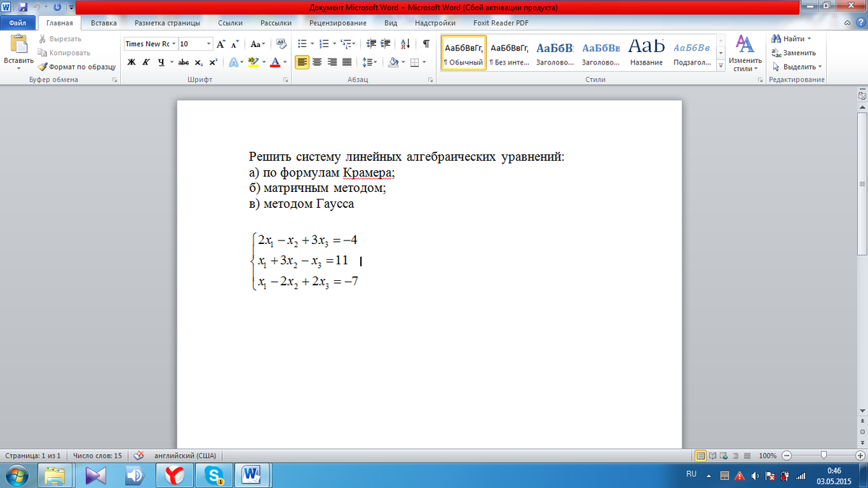Image resolution: width=868 pixels, height=488 pixels.
Task: Click the subscript icon
Action: tap(199, 62)
